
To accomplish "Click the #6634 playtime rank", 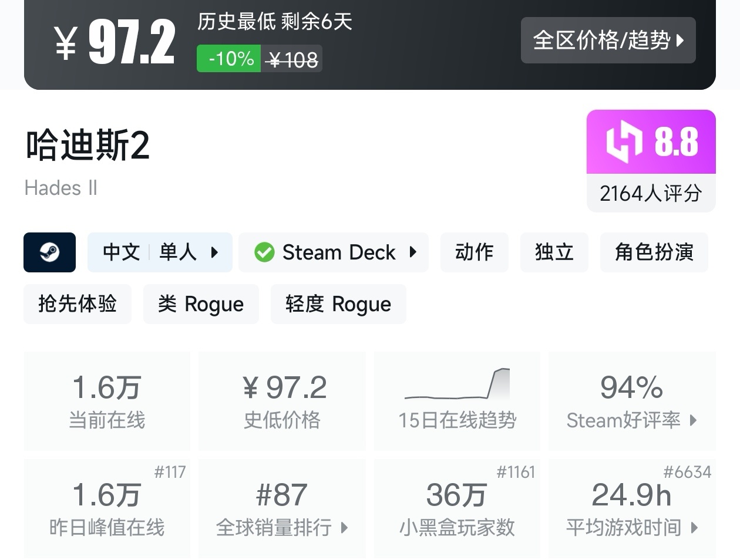I will (687, 472).
